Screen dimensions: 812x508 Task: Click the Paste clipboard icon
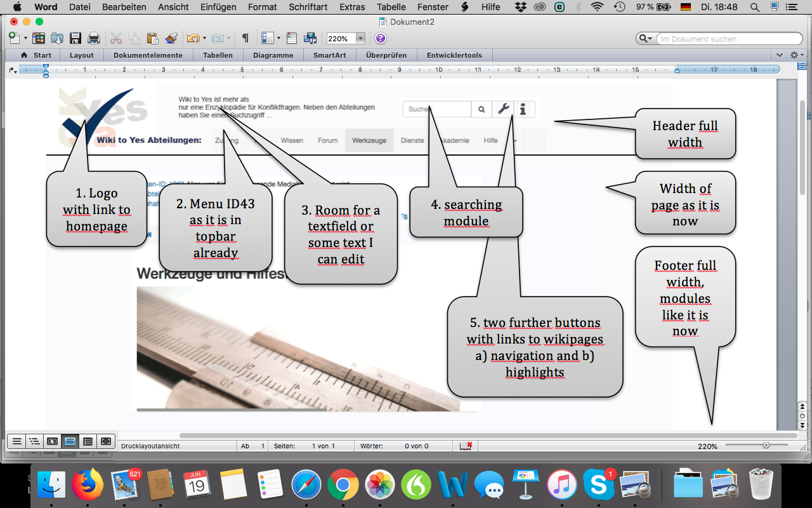click(x=152, y=39)
